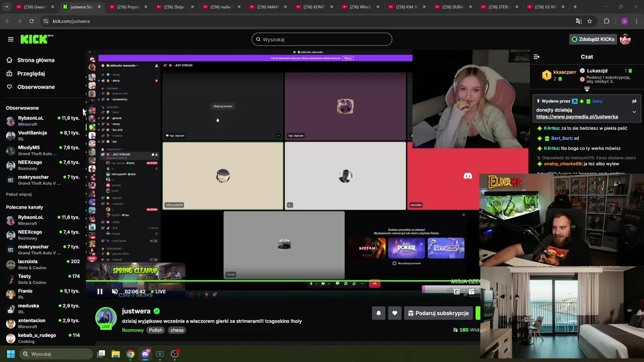Image resolution: width=644 pixels, height=362 pixels.
Task: Open File Explorer from the taskbar
Action: [x=116, y=354]
